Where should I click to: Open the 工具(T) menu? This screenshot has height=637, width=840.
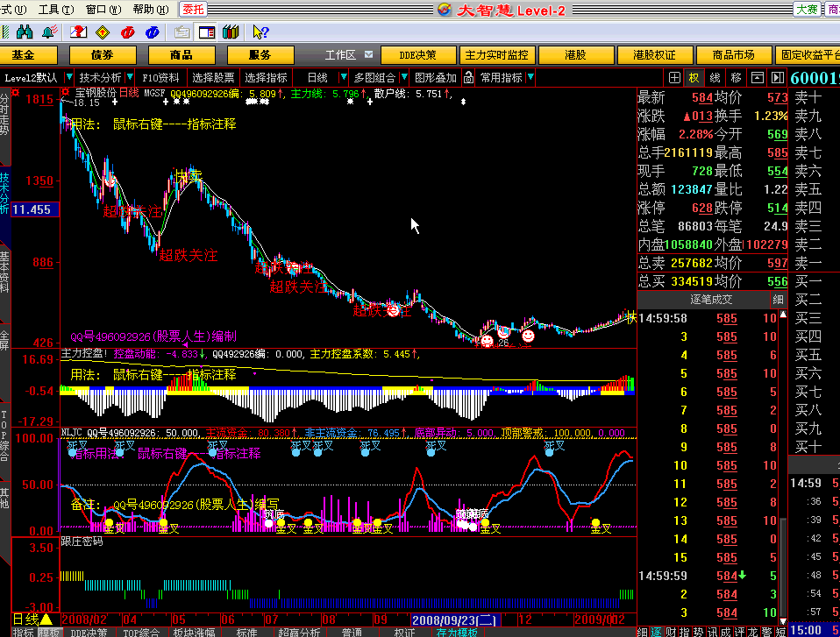tap(56, 10)
